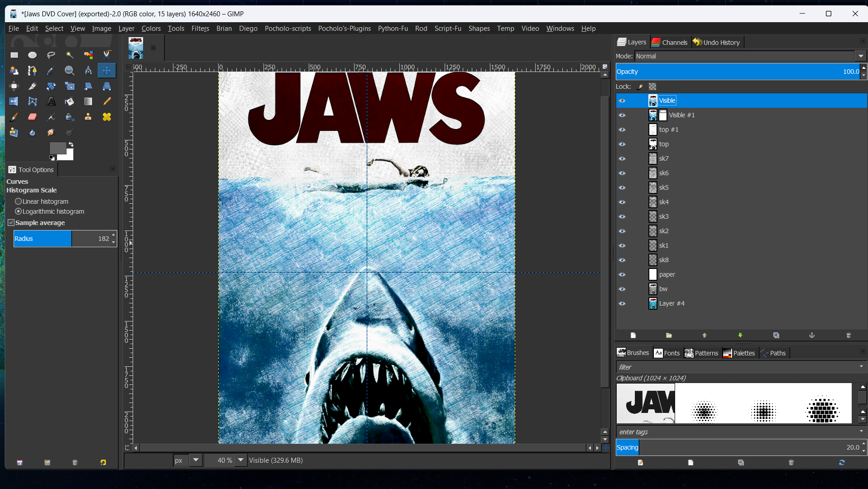
Task: Pick the Paintbrush tool
Action: [14, 117]
